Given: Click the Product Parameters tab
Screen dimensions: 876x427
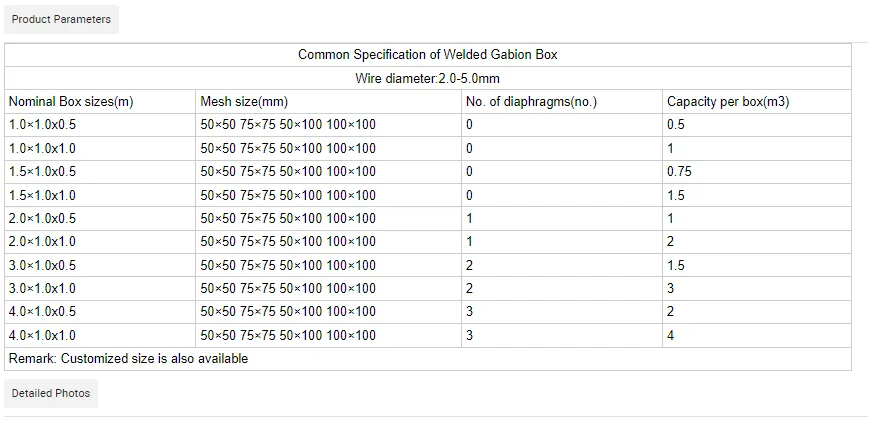Looking at the screenshot, I should (61, 19).
